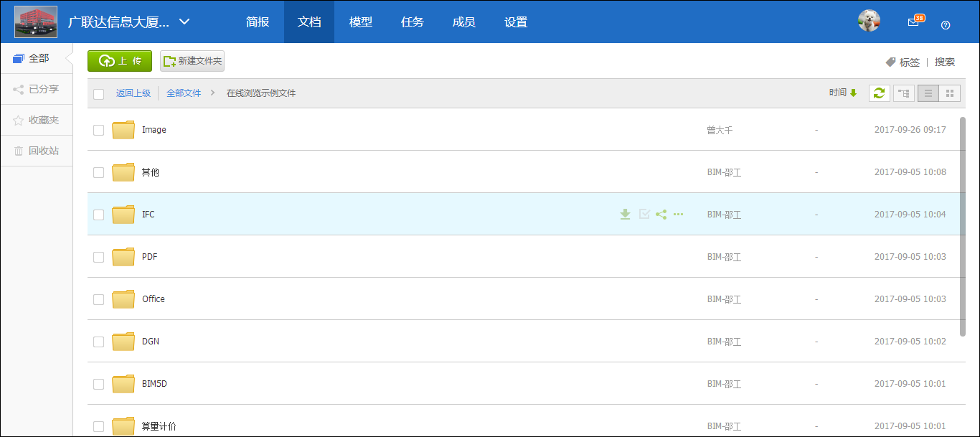Click the share icon on the IFC row
Viewport: 980px width, 437px height.
coord(661,214)
